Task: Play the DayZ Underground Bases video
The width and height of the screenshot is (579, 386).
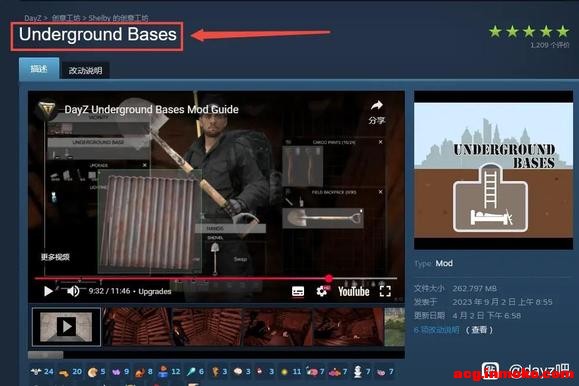Action: 48,291
